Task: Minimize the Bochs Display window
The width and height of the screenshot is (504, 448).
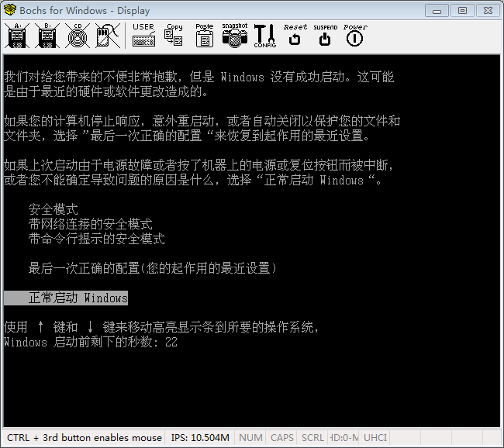Action: point(437,11)
